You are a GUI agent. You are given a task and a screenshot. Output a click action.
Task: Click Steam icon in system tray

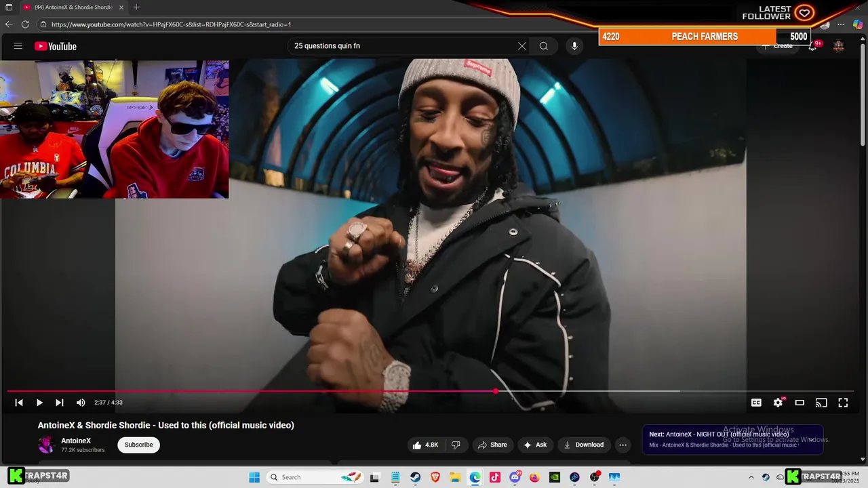766,477
